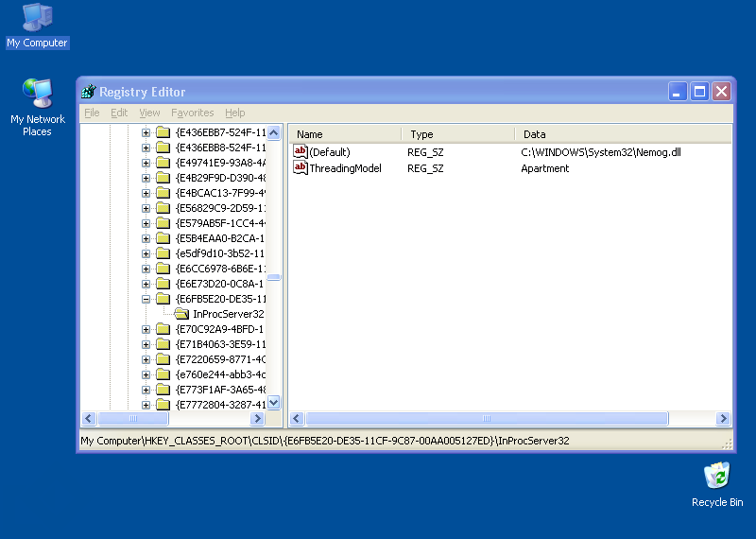This screenshot has height=539, width=756.
Task: Click folder icon of {E7772804-3287 key
Action: point(163,405)
